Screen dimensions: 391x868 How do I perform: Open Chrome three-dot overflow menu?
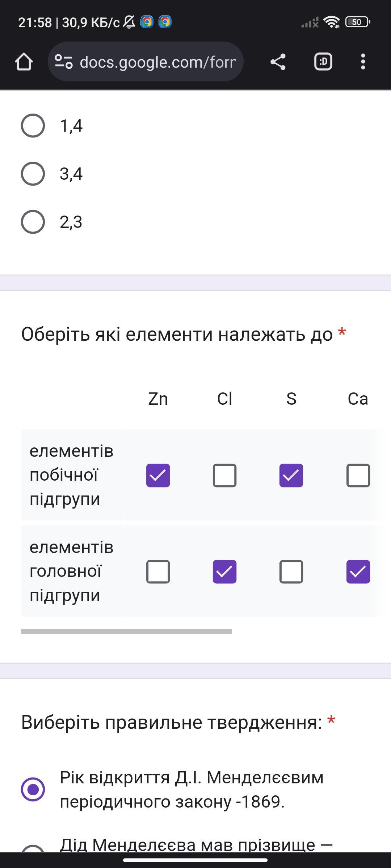pyautogui.click(x=363, y=62)
